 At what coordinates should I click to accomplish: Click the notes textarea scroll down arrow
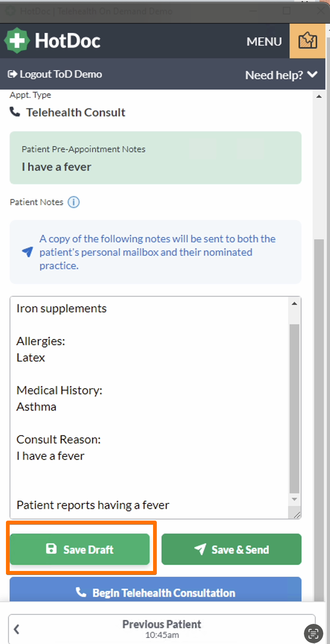[295, 499]
